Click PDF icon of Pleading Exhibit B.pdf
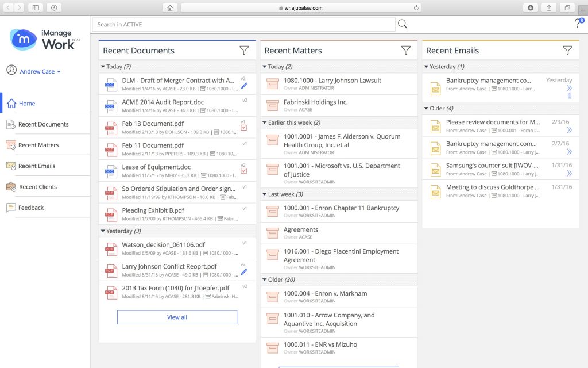 [111, 214]
